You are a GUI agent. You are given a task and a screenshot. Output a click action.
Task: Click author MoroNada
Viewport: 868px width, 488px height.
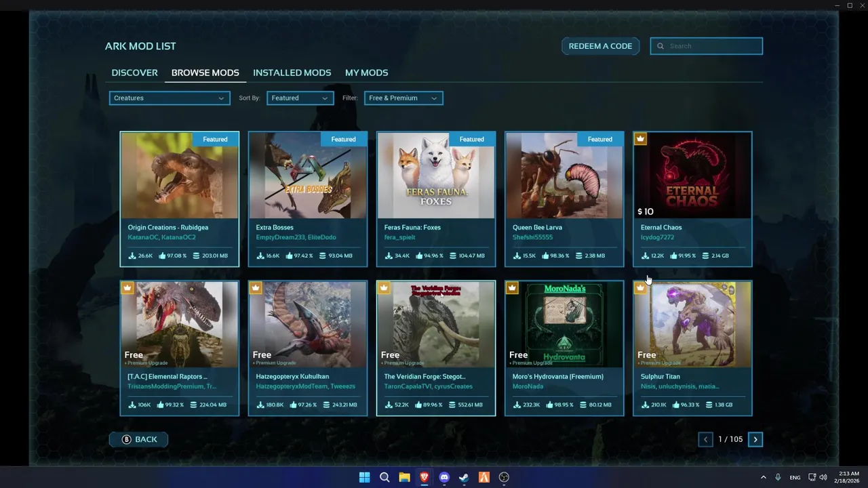click(x=528, y=386)
